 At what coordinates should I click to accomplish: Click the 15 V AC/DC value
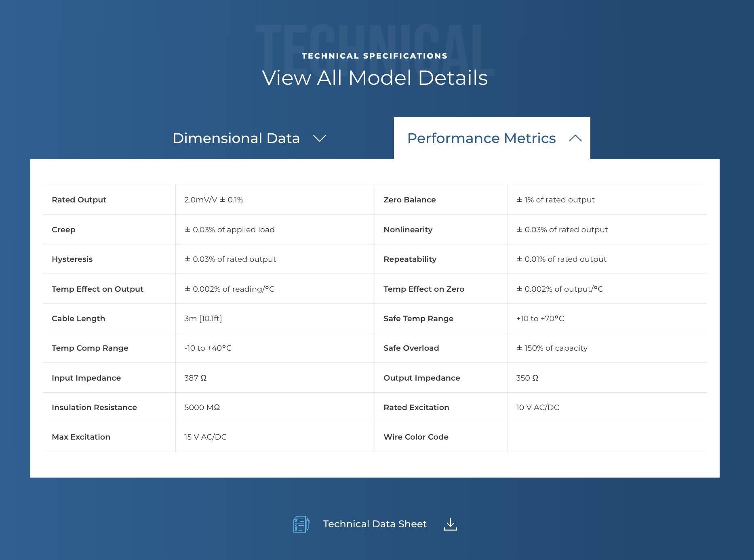pyautogui.click(x=206, y=437)
